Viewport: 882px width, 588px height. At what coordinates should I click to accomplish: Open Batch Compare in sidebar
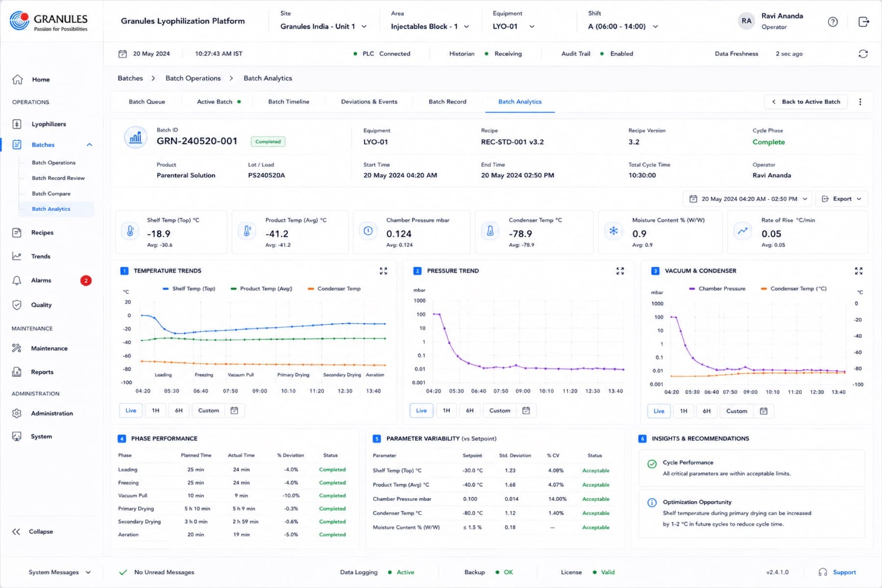tap(51, 194)
